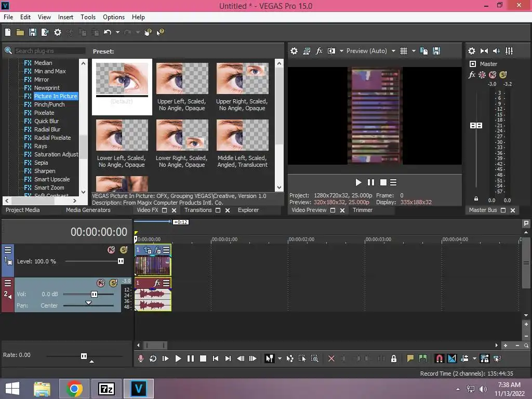This screenshot has width=532, height=399.
Task: Switch to the Transitions tab
Action: (198, 210)
